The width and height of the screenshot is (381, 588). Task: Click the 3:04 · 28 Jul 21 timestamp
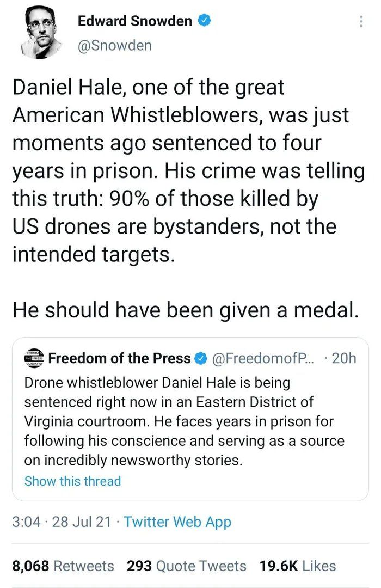pyautogui.click(x=62, y=522)
